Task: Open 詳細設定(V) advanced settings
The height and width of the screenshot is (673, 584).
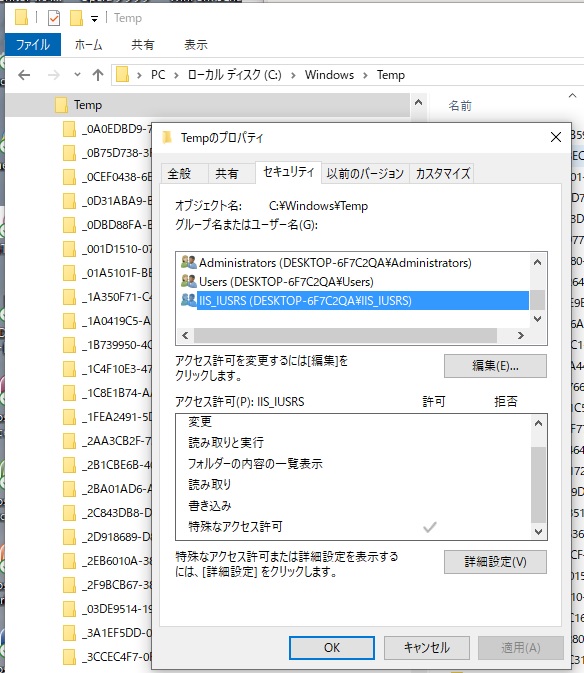Action: tap(495, 562)
